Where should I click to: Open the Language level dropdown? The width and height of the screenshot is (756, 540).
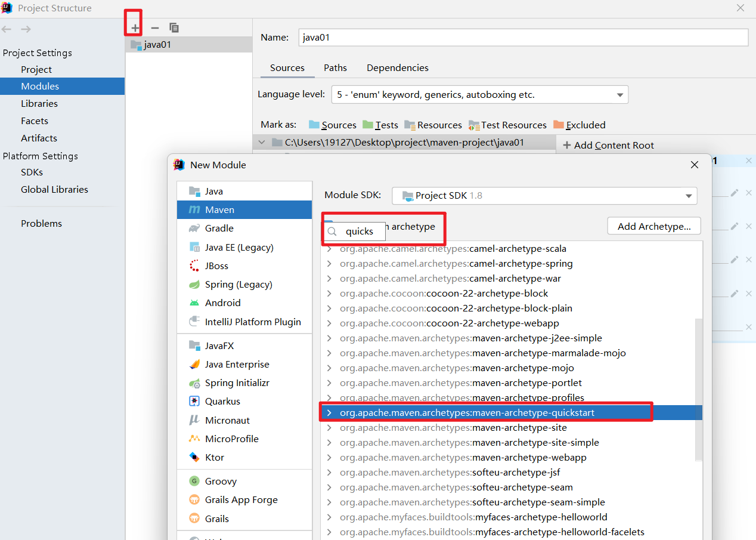pyautogui.click(x=479, y=94)
